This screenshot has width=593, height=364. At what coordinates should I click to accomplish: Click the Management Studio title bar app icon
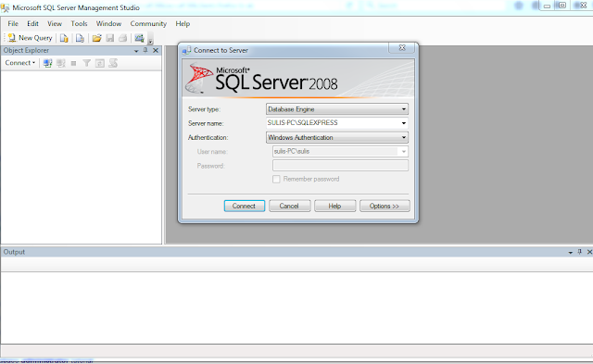[x=6, y=7]
